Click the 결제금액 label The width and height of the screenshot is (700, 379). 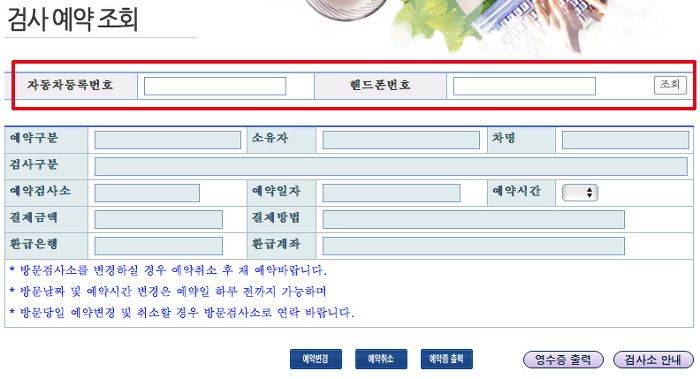click(34, 218)
